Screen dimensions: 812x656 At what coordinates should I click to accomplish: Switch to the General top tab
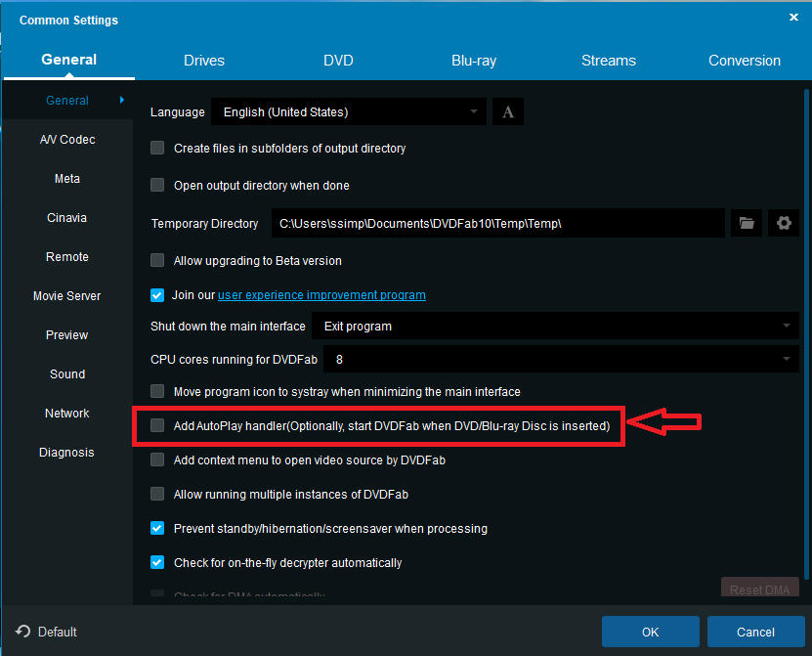tap(68, 60)
